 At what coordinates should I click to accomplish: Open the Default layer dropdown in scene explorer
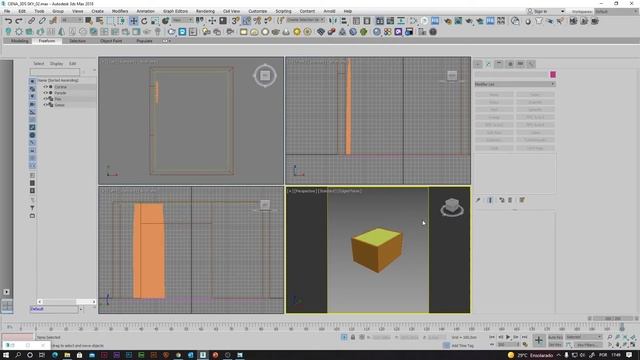point(81,309)
